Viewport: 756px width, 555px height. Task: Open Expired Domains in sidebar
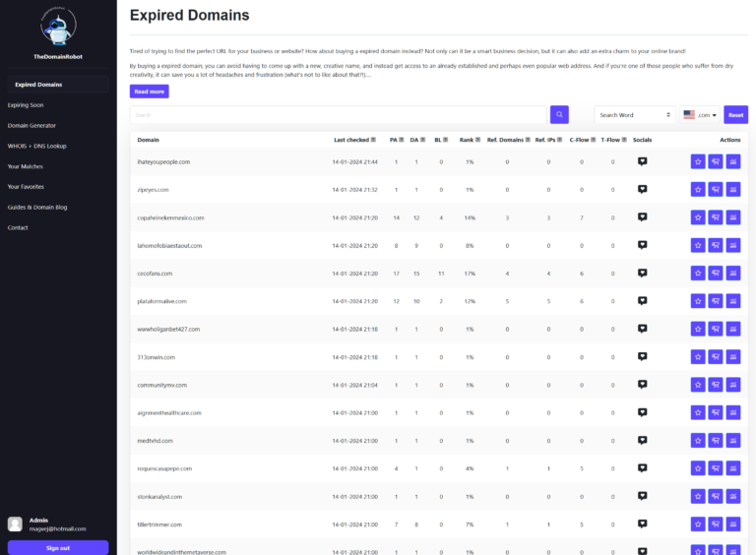[58, 85]
